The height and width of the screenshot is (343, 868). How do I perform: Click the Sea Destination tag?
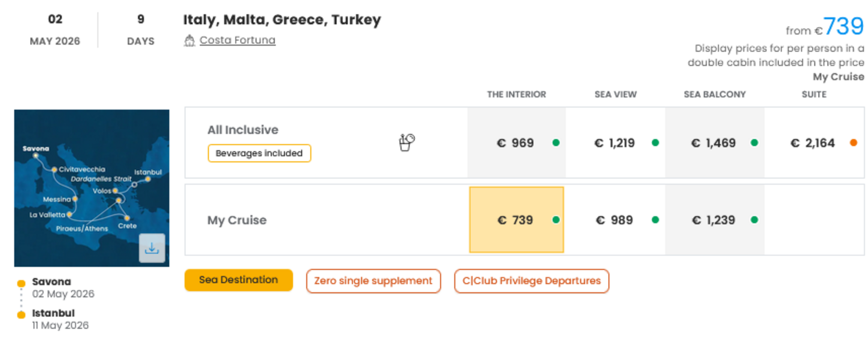coord(239,280)
